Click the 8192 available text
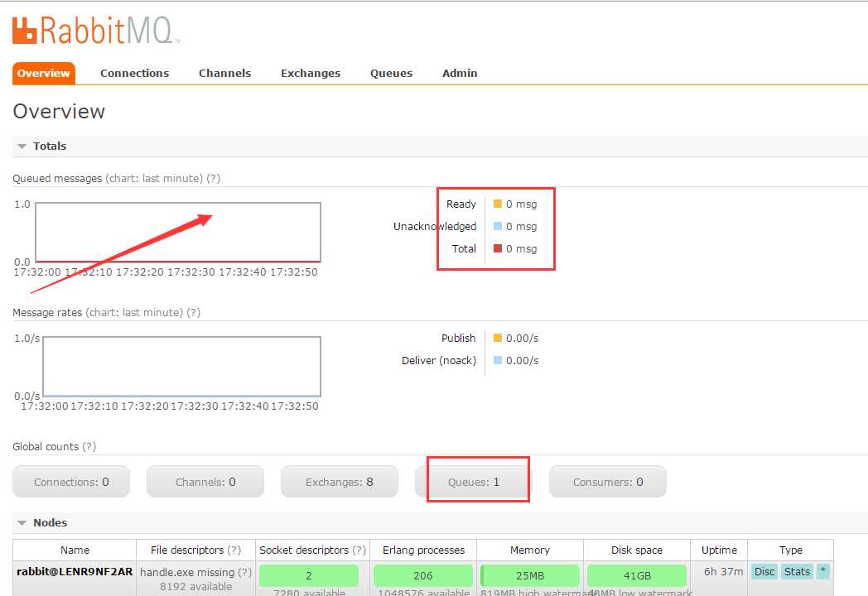This screenshot has height=596, width=868. pos(196,586)
